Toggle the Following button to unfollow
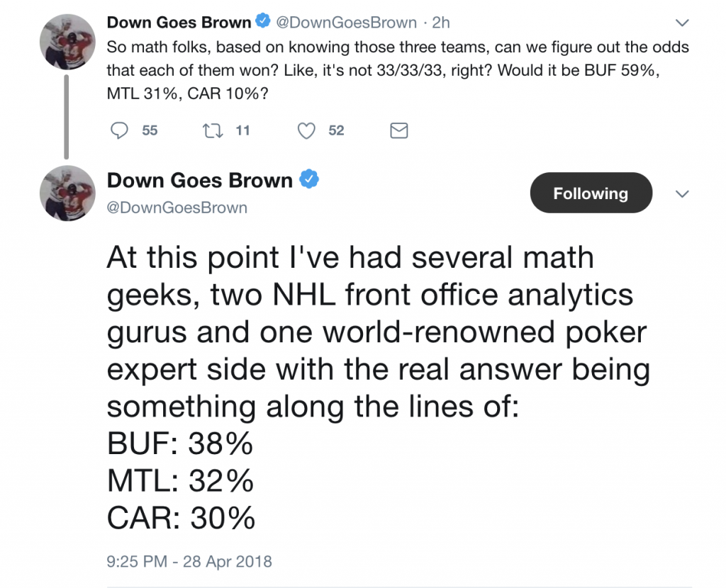726x588 pixels. pos(591,193)
